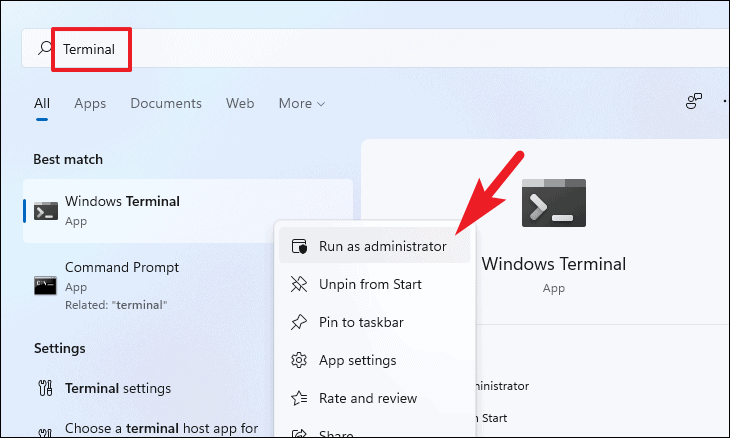Click the Terminal settings tools icon
The image size is (730, 438).
click(45, 388)
